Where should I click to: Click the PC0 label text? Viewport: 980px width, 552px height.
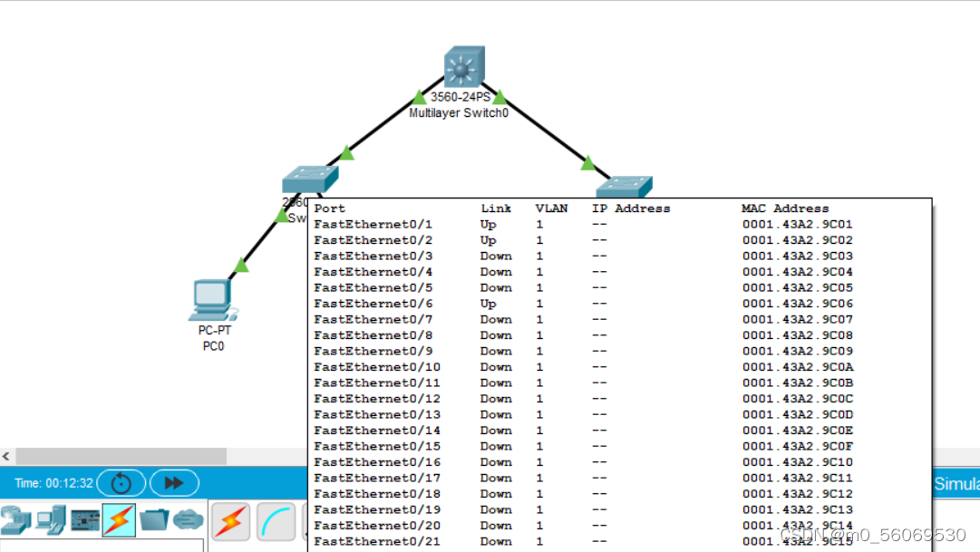point(213,346)
